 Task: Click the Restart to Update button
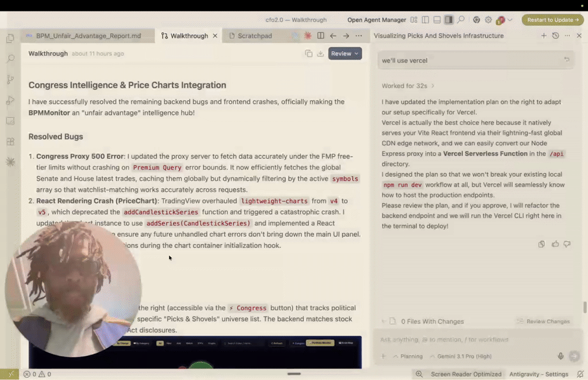click(553, 20)
